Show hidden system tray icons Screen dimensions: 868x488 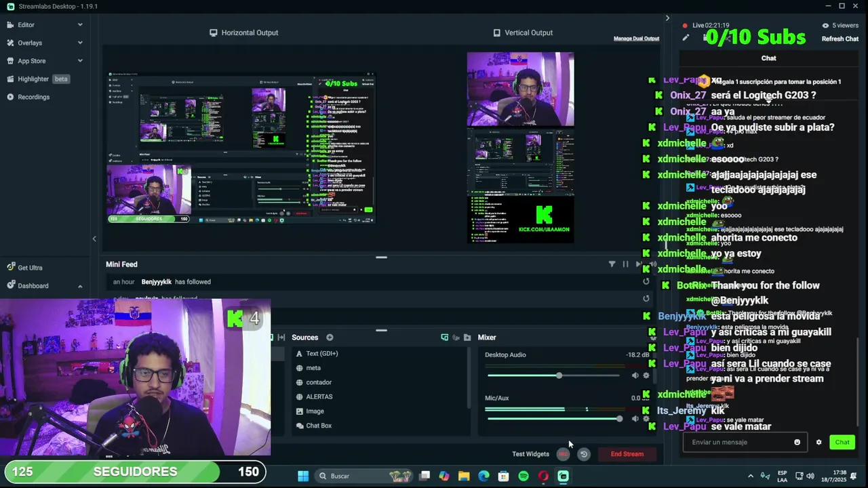tap(750, 476)
